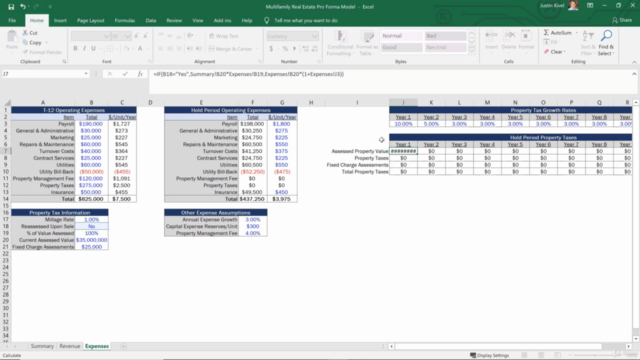Toggle Underline formatting
Screen dimensions: 640x360
(93, 49)
